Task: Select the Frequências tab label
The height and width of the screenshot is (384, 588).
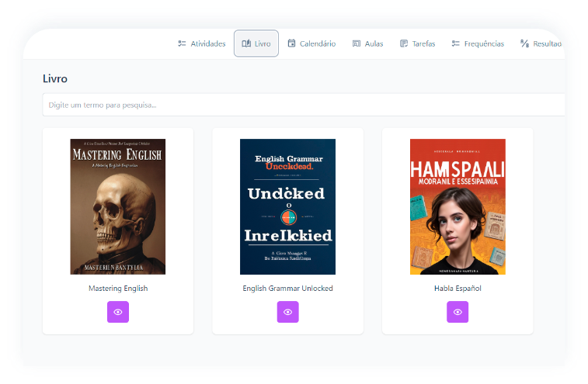Action: click(484, 44)
